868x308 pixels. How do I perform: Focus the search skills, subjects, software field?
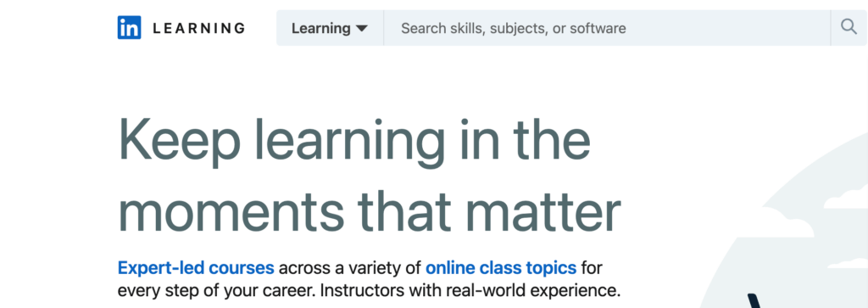(607, 28)
